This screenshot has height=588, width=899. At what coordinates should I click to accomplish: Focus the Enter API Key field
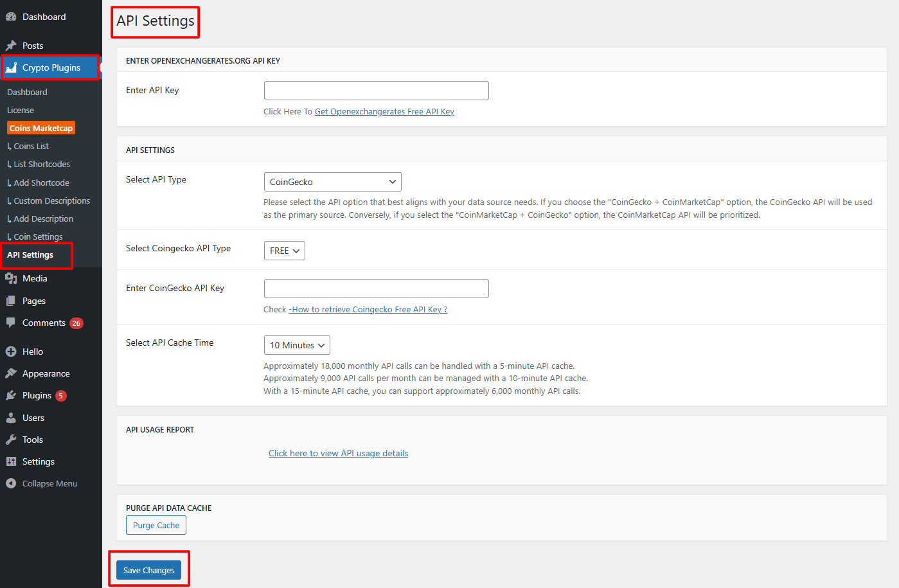click(x=376, y=90)
